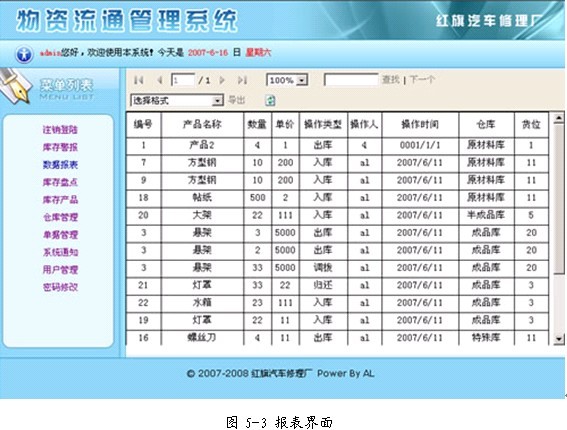This screenshot has height=430, width=567.
Task: Click the 库存盘点 sidebar entry
Action: click(x=60, y=182)
